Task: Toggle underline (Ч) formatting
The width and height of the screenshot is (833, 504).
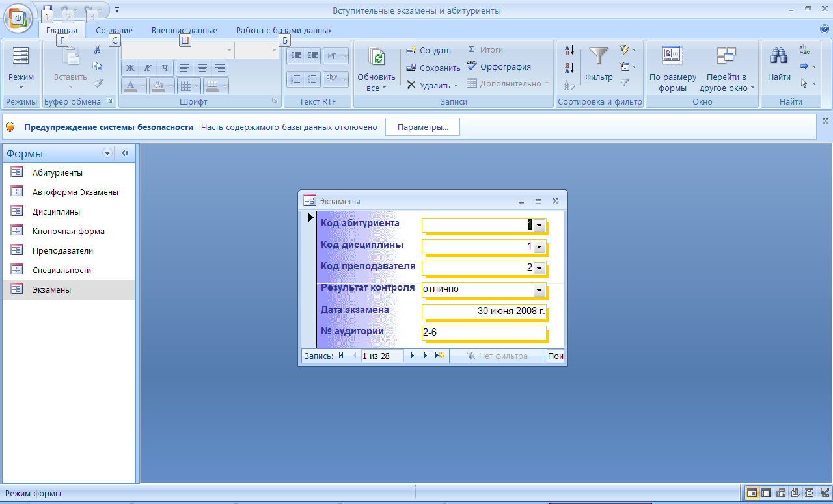Action: [x=165, y=68]
